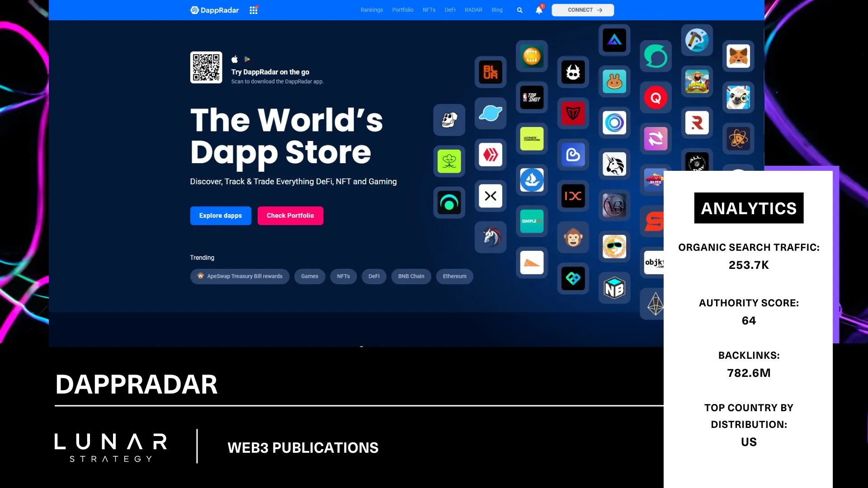
Task: Select the objkt.com dapp icon
Action: coord(656,263)
